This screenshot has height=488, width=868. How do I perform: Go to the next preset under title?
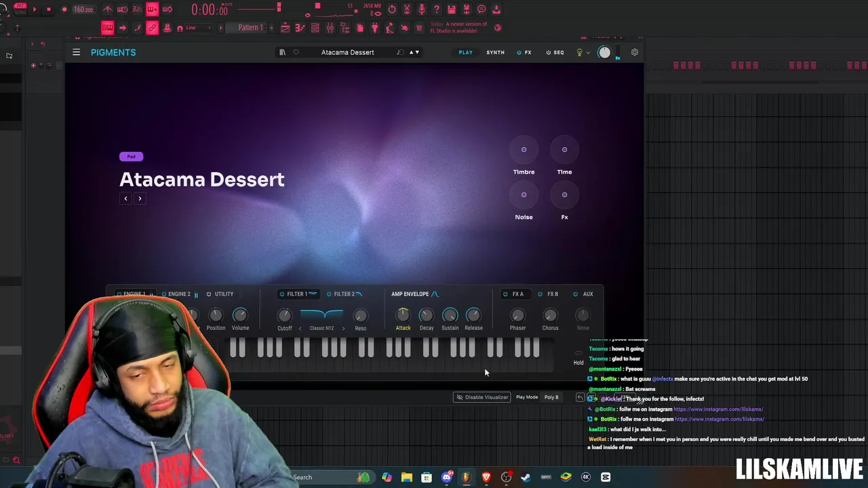[x=140, y=199]
